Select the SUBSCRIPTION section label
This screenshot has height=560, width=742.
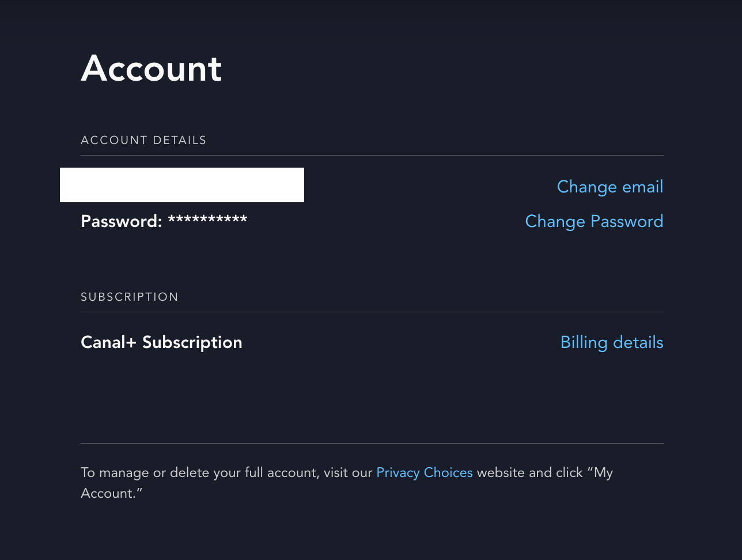coord(130,297)
